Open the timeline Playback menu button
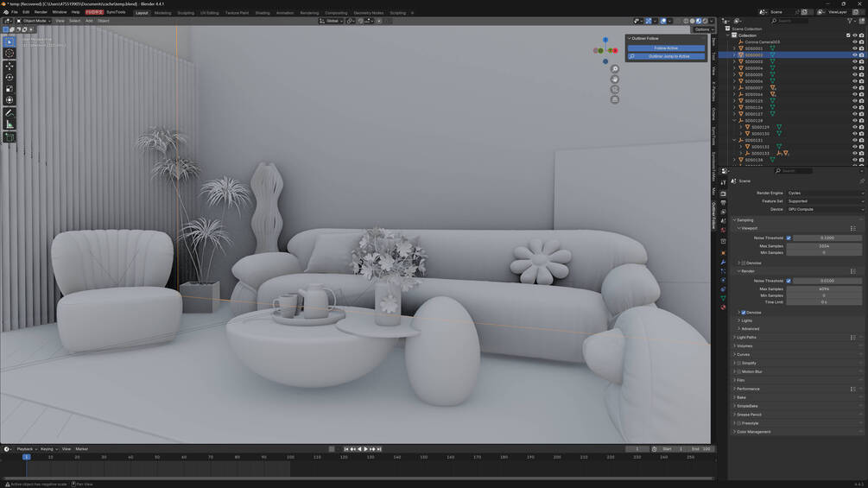 click(25, 449)
